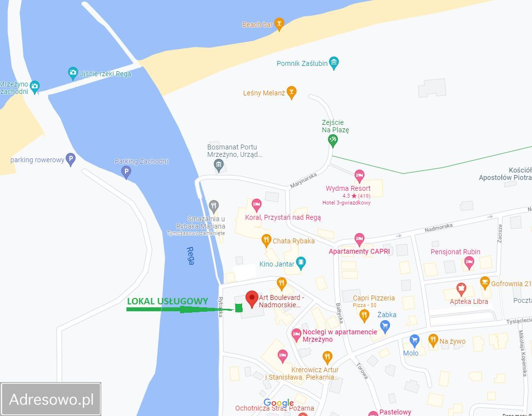Image resolution: width=532 pixels, height=416 pixels.
Task: Select the Pomnik Zaślubin monument marker
Action: tap(334, 63)
